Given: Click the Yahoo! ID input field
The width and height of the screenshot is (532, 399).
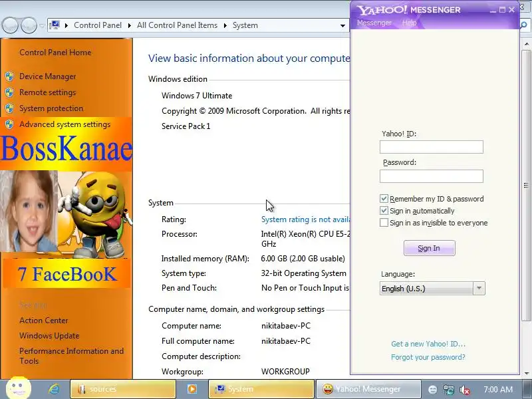Looking at the screenshot, I should (x=431, y=147).
